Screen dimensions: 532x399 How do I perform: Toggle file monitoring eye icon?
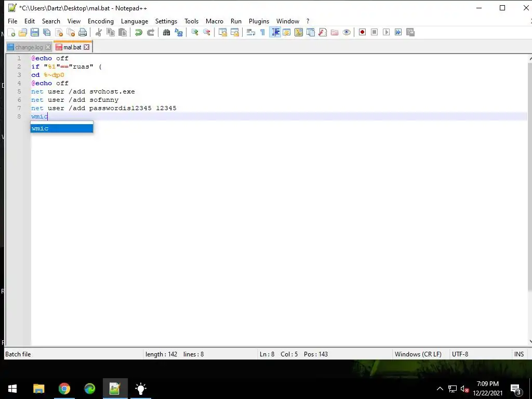(347, 32)
